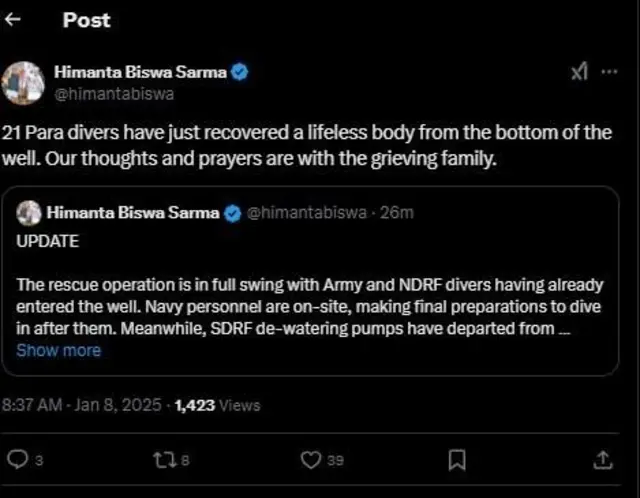This screenshot has height=498, width=640.
Task: Click the blue verified badge beside main author name
Action: [241, 73]
